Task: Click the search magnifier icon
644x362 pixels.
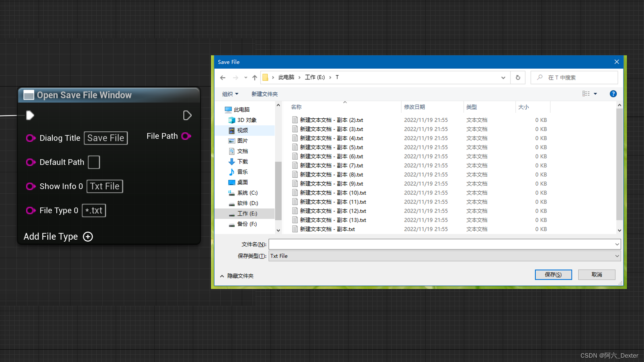Action: 540,77
